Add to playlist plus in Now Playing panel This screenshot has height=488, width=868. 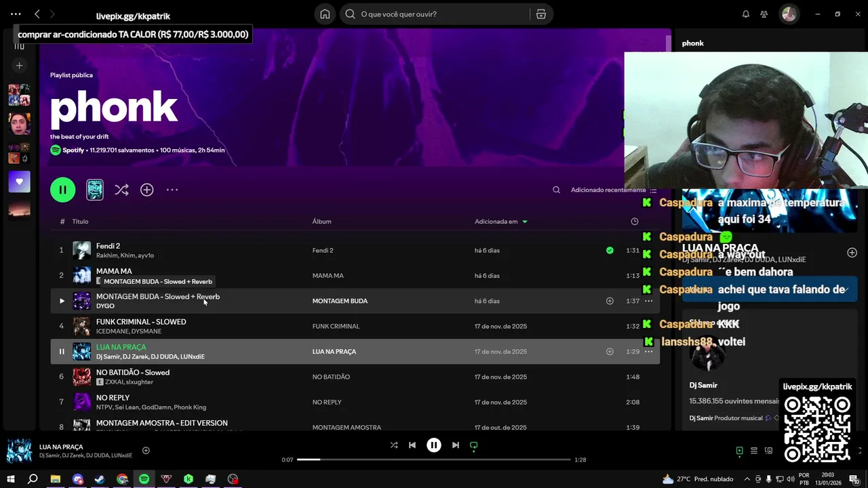(x=852, y=253)
